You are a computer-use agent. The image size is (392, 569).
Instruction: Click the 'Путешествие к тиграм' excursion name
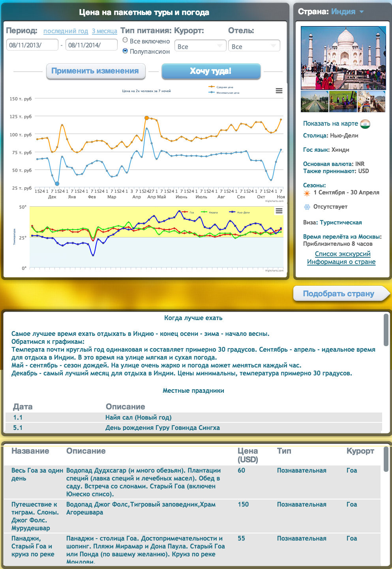[35, 516]
